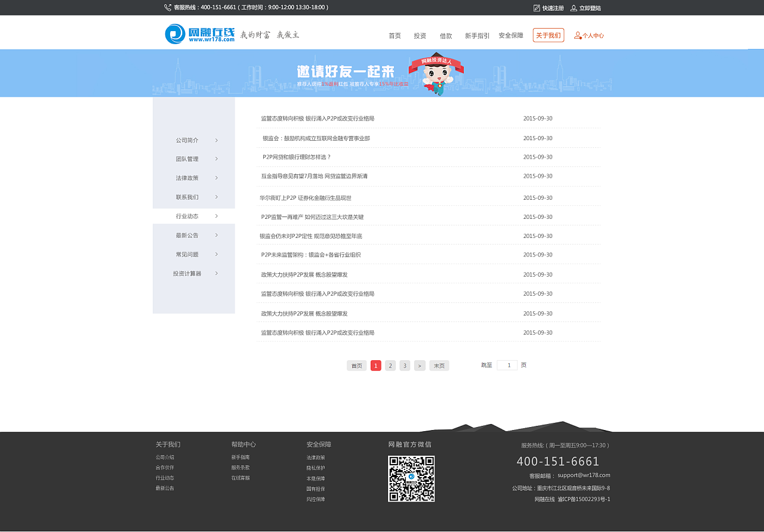Click 本息保障 under 安全保障 footer column
Image resolution: width=764 pixels, height=532 pixels.
pyautogui.click(x=315, y=478)
